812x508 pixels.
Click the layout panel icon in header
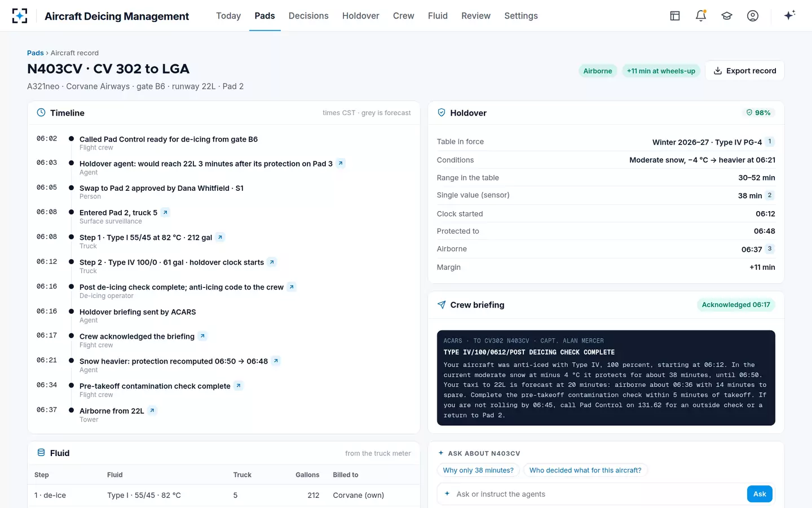tap(675, 16)
